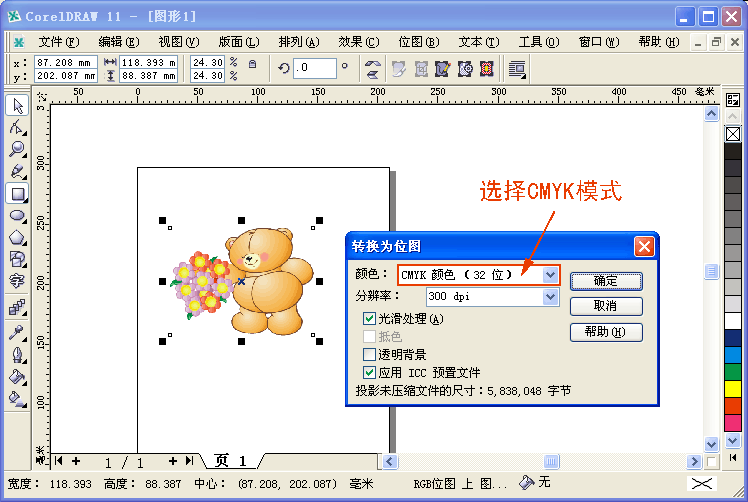Click the wrap paragraph text icon
748x502 pixels.
[517, 69]
